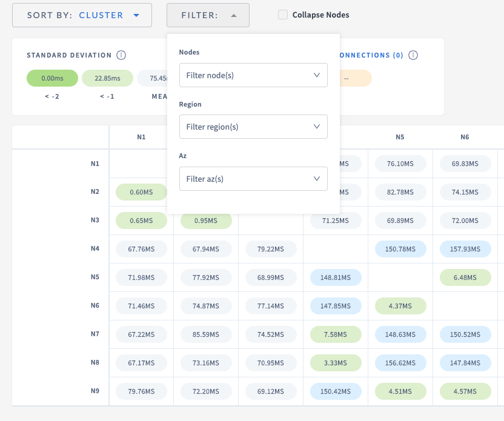Click the 71.25MS latency cell
Viewport: 504px width, 421px height.
336,220
